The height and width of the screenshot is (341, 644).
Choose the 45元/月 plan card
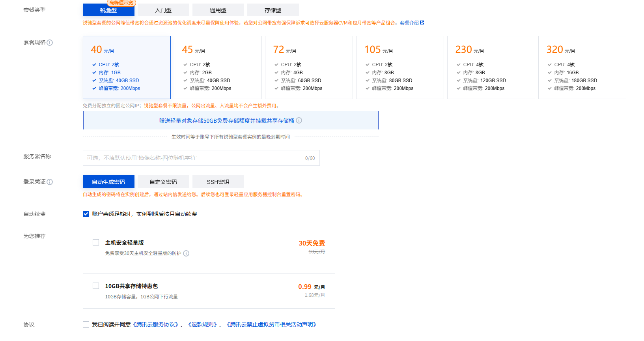click(x=218, y=67)
